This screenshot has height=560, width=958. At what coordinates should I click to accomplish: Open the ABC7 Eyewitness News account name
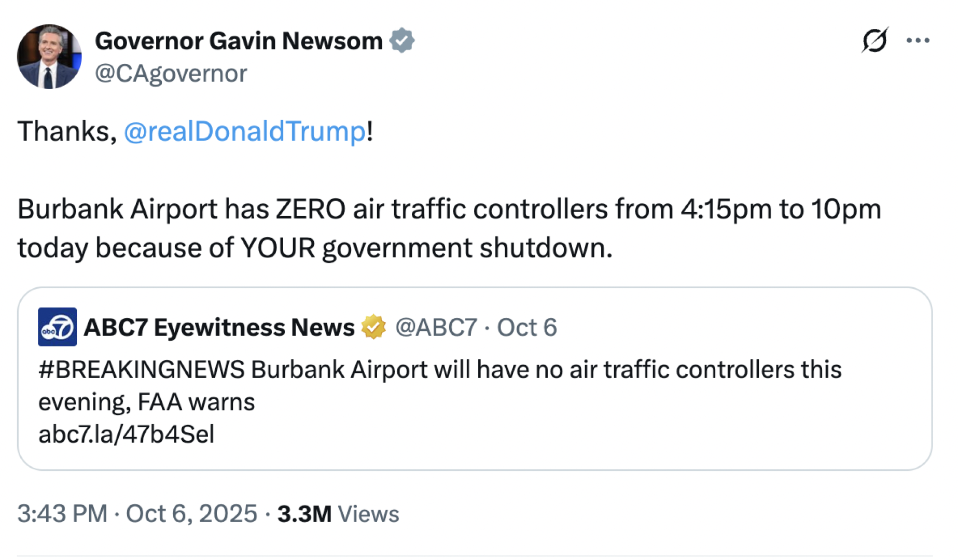click(219, 328)
